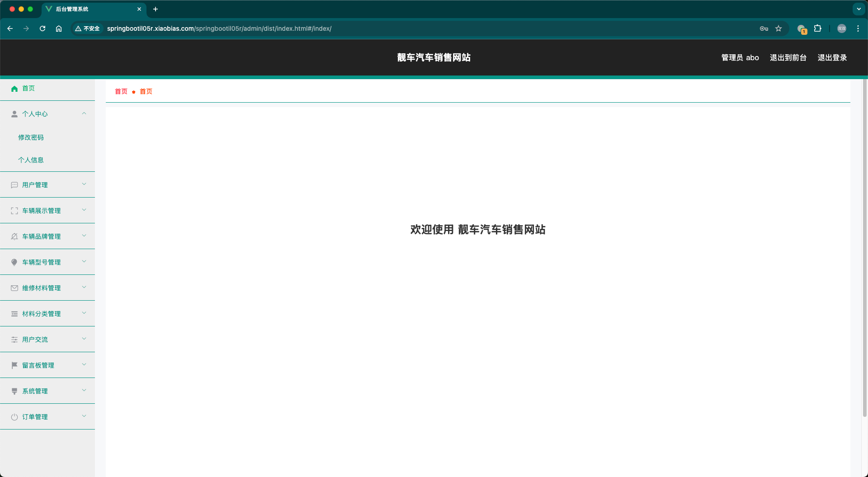This screenshot has width=868, height=477.
Task: Click the flag icon beside 留言板管理
Action: [x=14, y=365]
